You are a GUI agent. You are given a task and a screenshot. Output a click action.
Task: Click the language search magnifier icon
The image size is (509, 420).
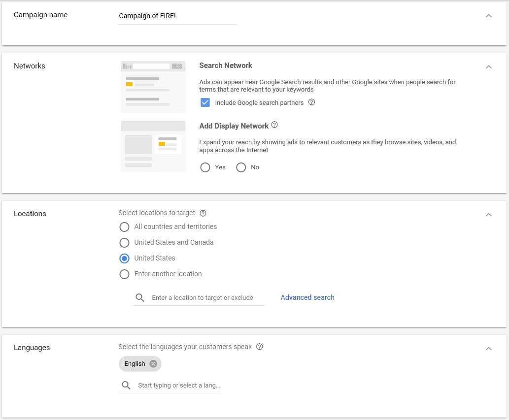[126, 386]
